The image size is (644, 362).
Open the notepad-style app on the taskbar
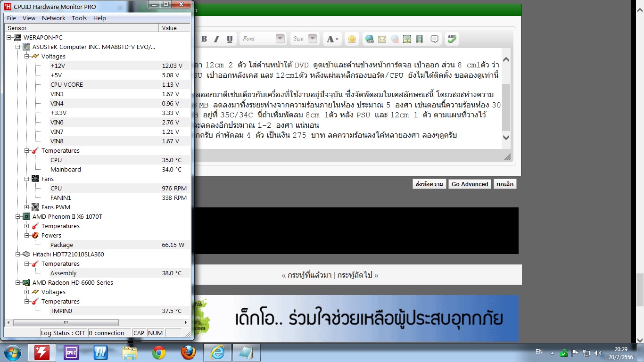click(247, 353)
